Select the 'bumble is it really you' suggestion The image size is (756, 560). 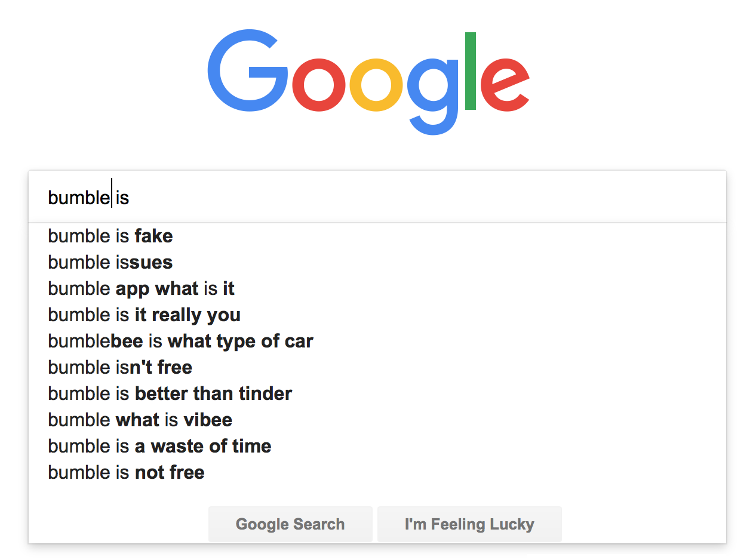[x=144, y=315]
